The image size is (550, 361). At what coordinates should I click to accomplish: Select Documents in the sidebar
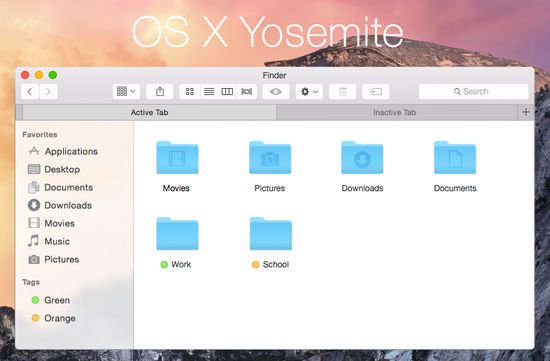61,187
